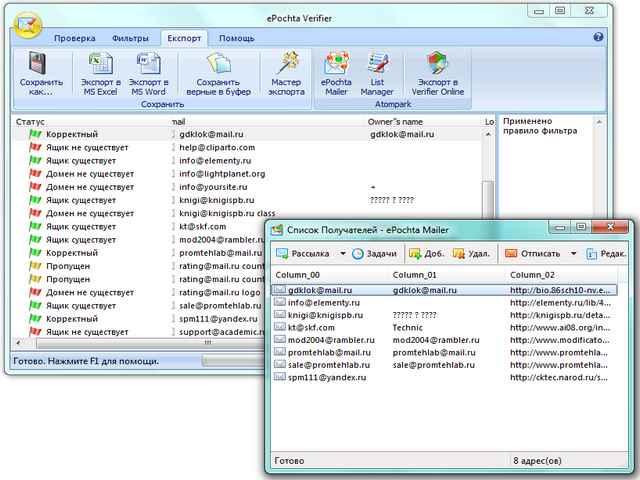Click Рассылка envelope icon in Mailer window
Image resolution: width=640 pixels, height=480 pixels.
[x=282, y=253]
